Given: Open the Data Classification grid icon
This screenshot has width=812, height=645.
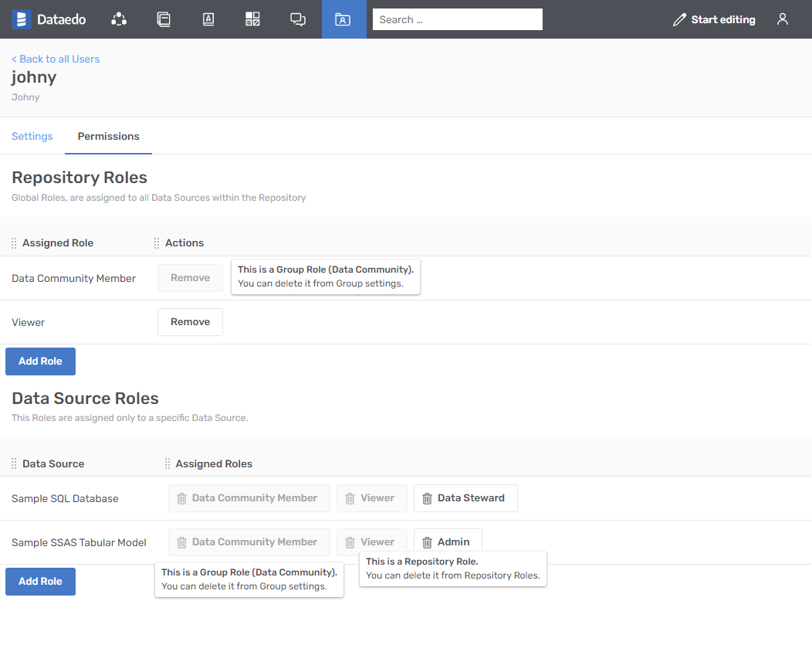Looking at the screenshot, I should point(252,19).
